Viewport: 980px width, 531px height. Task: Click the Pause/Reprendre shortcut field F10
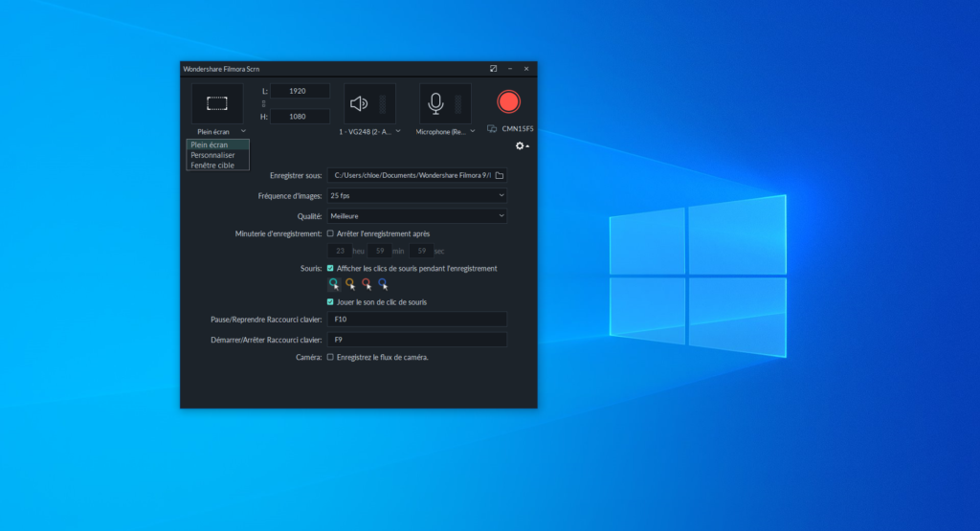point(417,320)
